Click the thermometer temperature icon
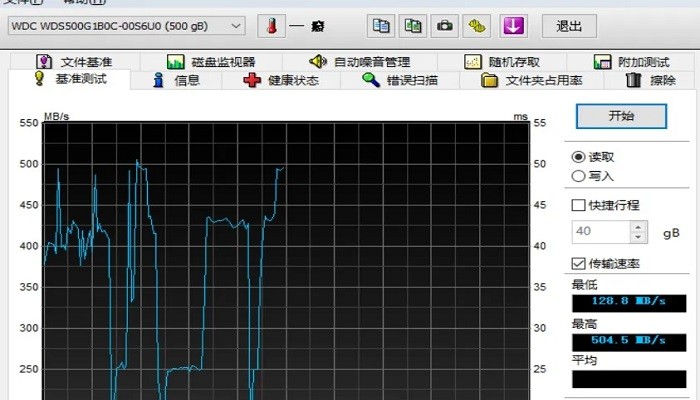Viewport: 700px width, 400px height. (273, 26)
